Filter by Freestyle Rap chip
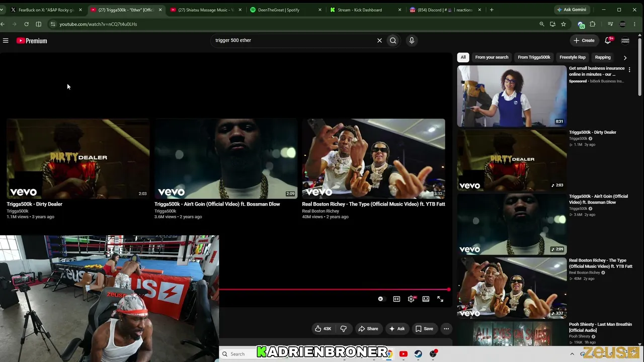This screenshot has width=644, height=362. coord(573,57)
